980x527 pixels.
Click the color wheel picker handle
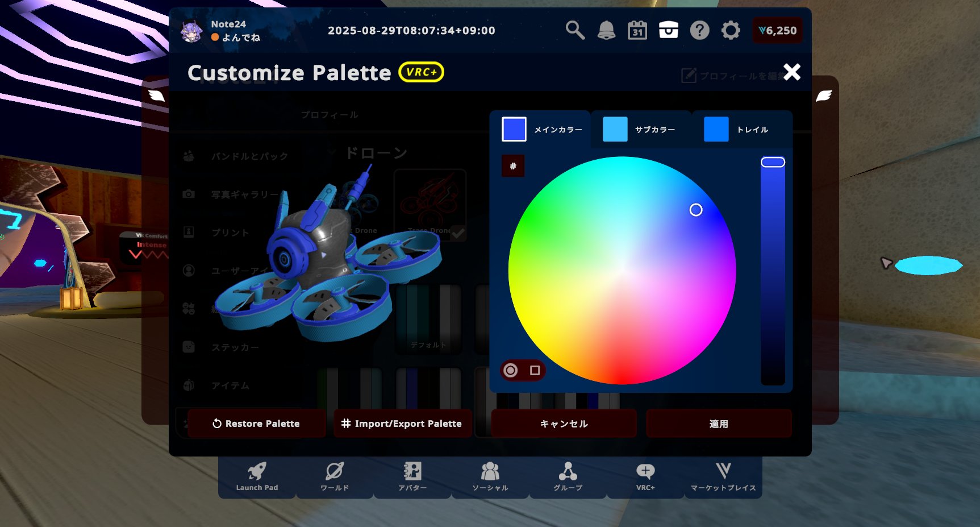(x=696, y=210)
